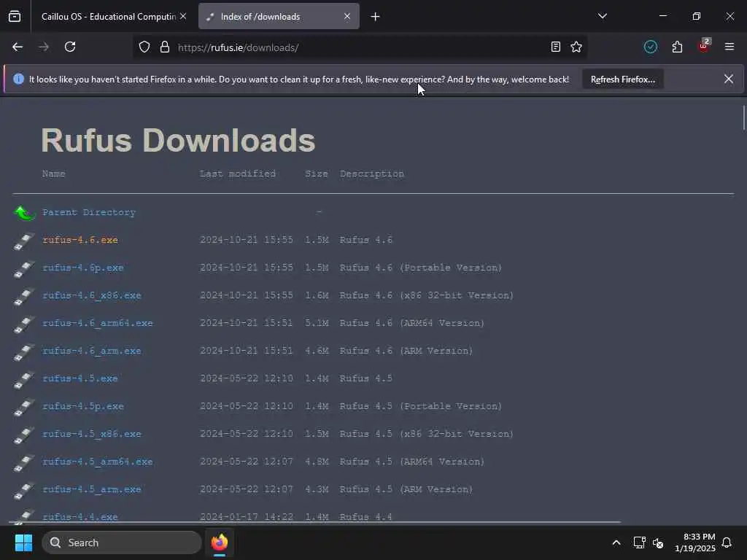Open the clock showing 8:33 PM
The height and width of the screenshot is (560, 747).
(x=694, y=542)
